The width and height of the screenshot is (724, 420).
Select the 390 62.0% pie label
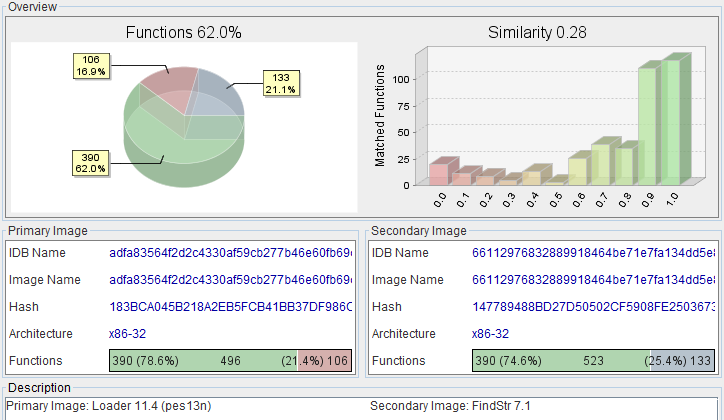(x=90, y=162)
